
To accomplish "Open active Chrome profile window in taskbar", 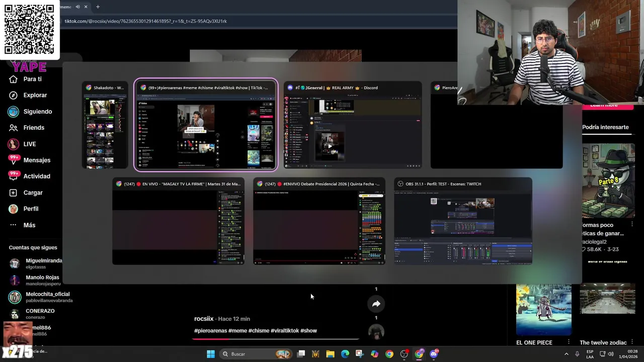I will [419, 354].
